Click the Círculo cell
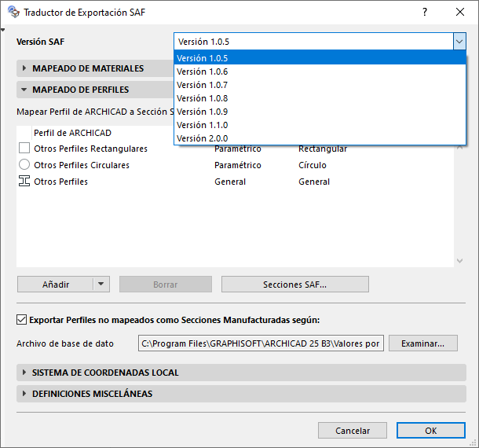The image size is (479, 448). [313, 165]
